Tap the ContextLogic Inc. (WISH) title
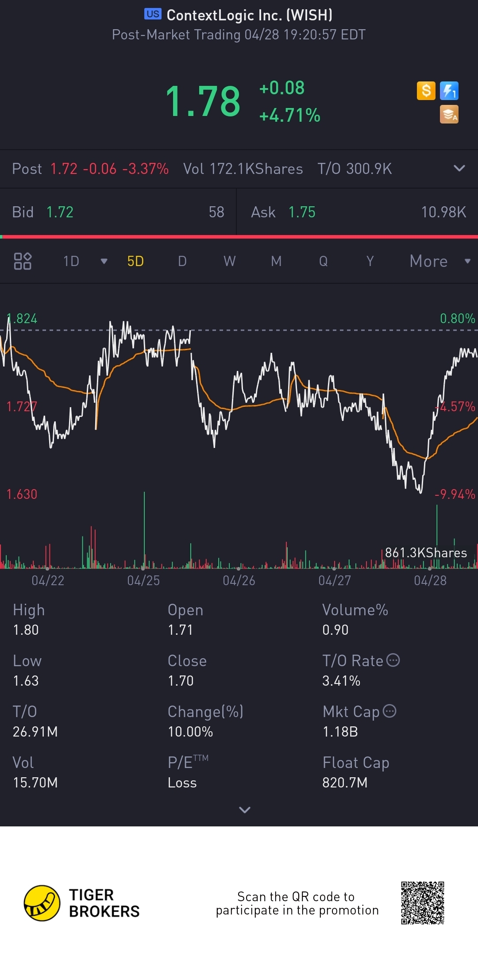Viewport: 478px width, 980px height. click(x=250, y=15)
